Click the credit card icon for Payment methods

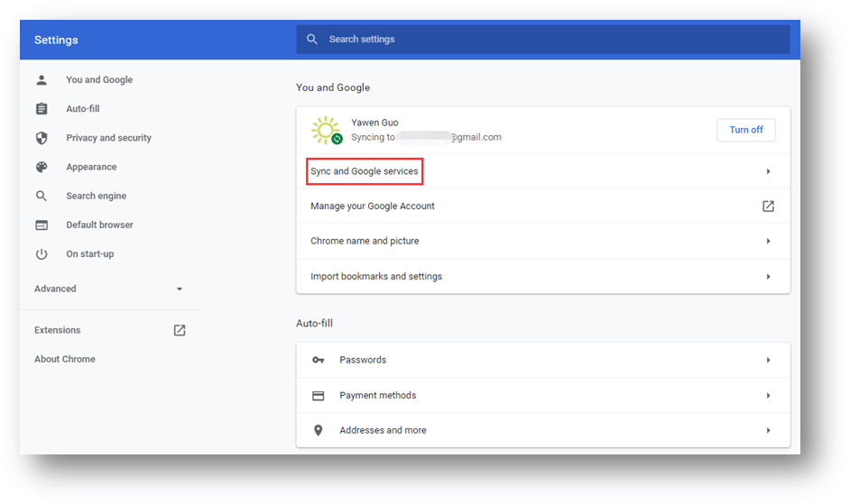pos(318,396)
